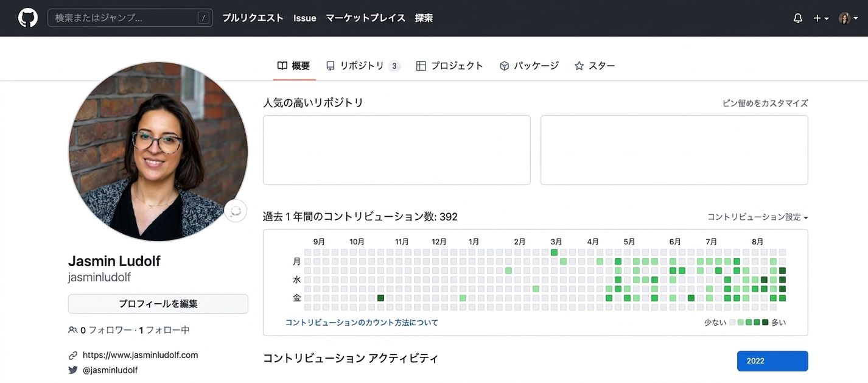Click the 人気の高いリポジトリ heading
This screenshot has width=868, height=383.
(313, 103)
